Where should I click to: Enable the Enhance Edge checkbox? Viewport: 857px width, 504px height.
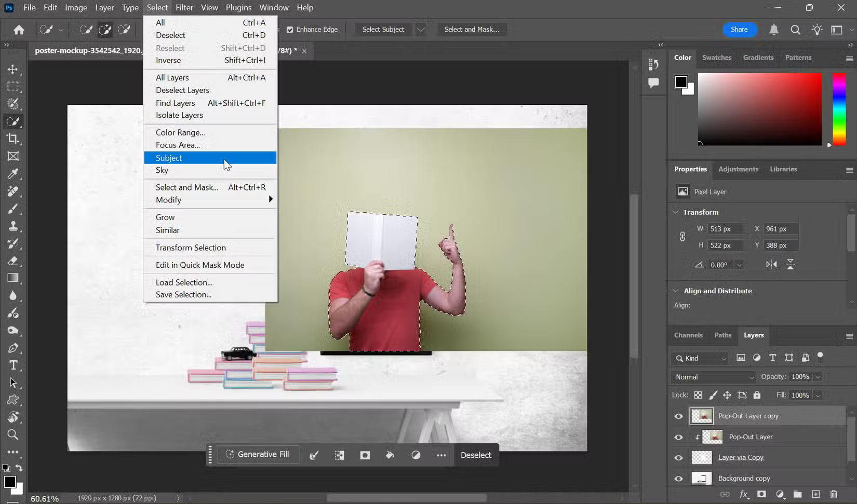290,29
